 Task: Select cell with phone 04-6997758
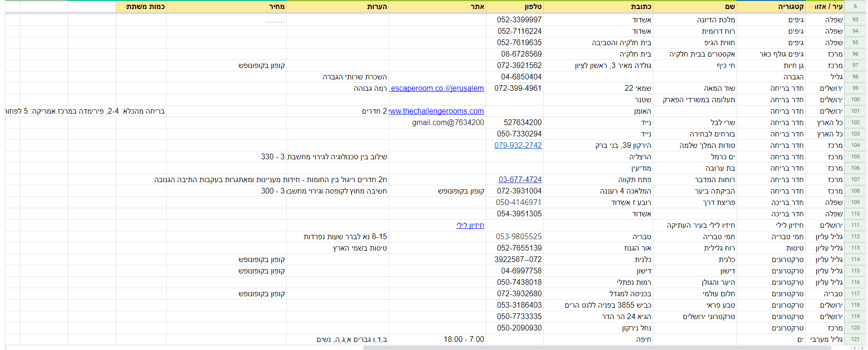[515, 271]
